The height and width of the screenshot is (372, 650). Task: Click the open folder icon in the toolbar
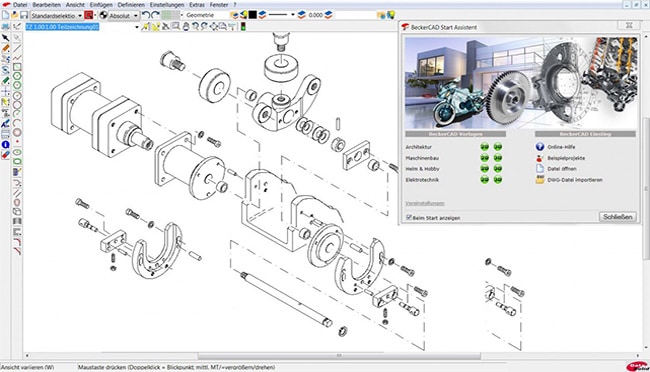15,15
